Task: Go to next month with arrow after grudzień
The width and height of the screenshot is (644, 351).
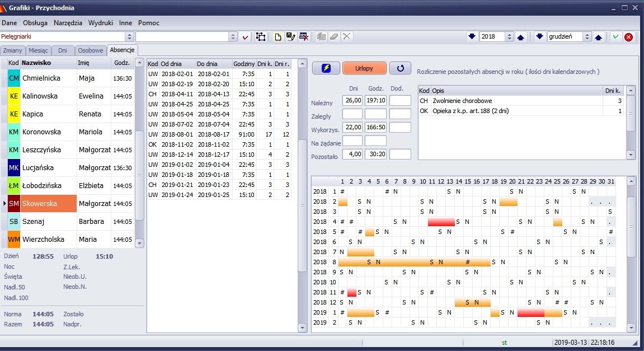Action: [599, 37]
